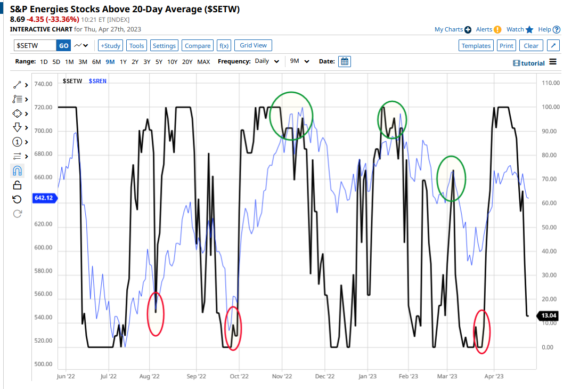This screenshot has width=588, height=389.
Task: Open the Date calendar picker
Action: click(x=345, y=61)
